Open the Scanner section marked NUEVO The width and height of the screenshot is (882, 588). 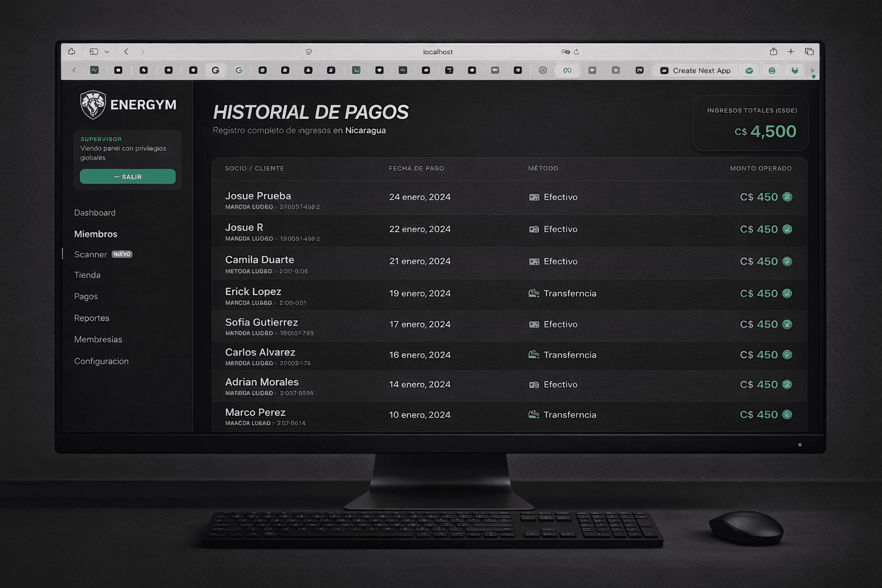90,254
